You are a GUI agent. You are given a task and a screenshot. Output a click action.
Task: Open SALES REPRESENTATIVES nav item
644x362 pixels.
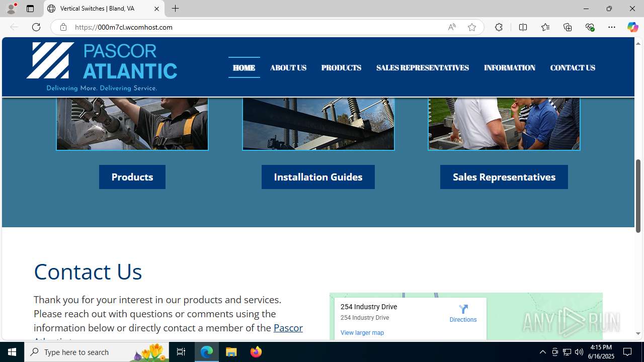click(423, 68)
